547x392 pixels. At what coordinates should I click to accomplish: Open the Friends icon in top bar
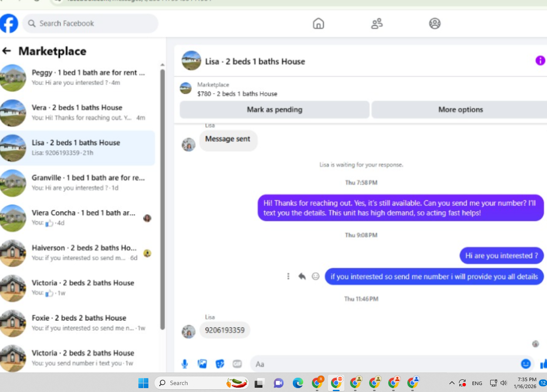tap(377, 23)
